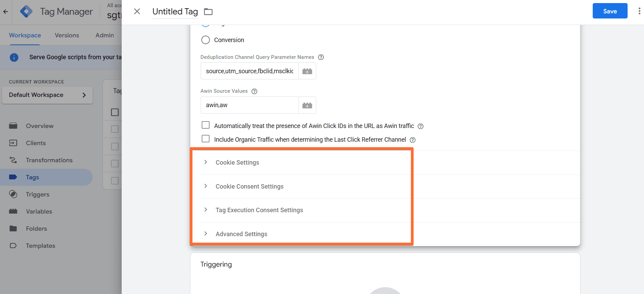Open help icon next to Awin Source Values
The width and height of the screenshot is (644, 294).
tap(254, 91)
